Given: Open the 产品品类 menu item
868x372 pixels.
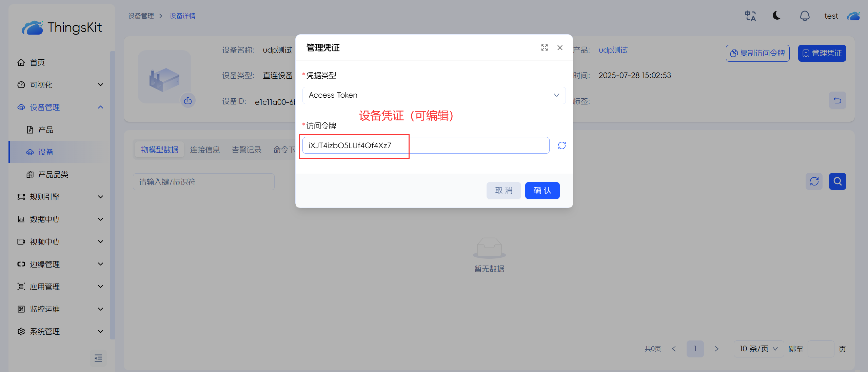Looking at the screenshot, I should [53, 174].
